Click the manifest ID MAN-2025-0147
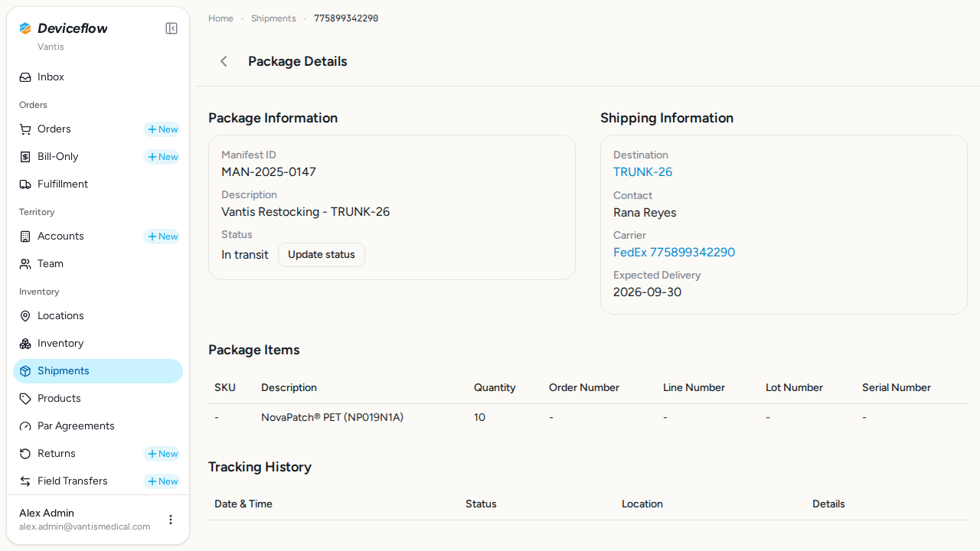This screenshot has width=980, height=551. pos(269,172)
